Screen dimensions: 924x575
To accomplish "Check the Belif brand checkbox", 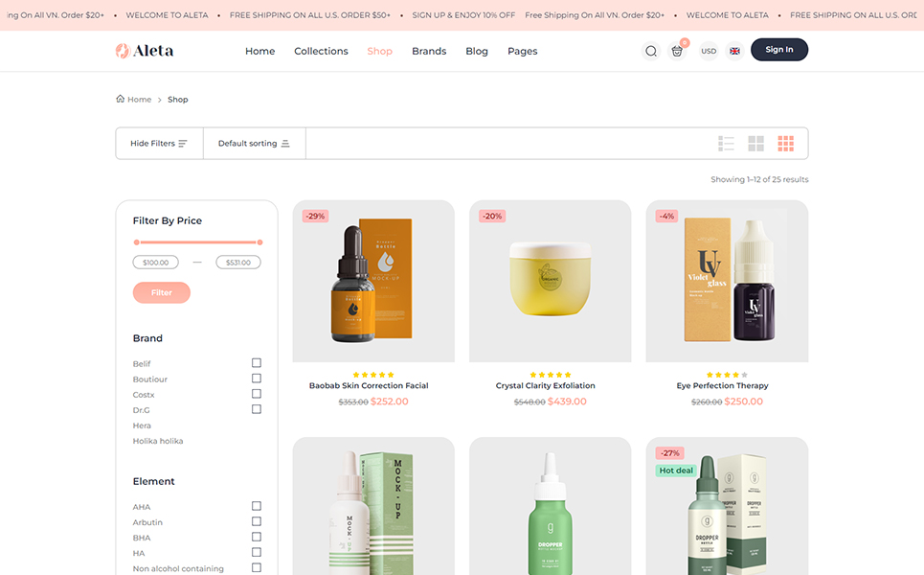I will [257, 363].
